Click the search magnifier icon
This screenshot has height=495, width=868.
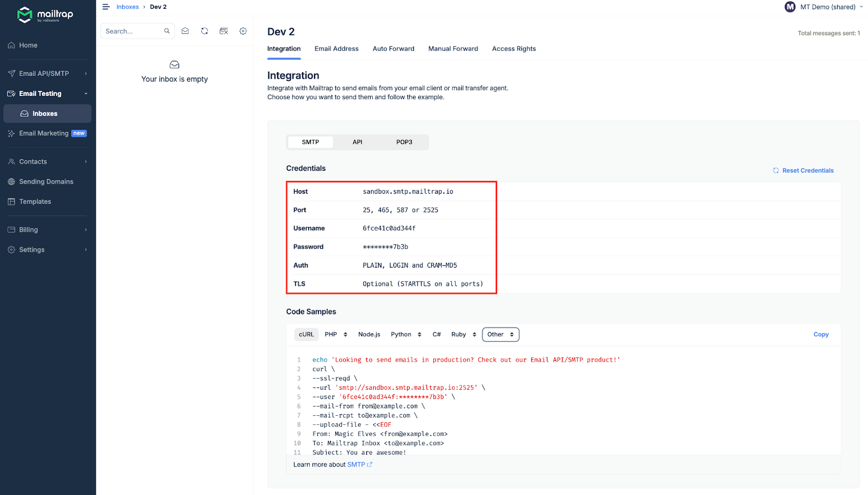pos(167,31)
